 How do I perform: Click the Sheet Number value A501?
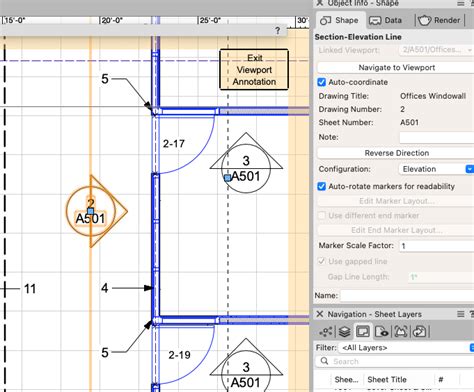pos(409,123)
